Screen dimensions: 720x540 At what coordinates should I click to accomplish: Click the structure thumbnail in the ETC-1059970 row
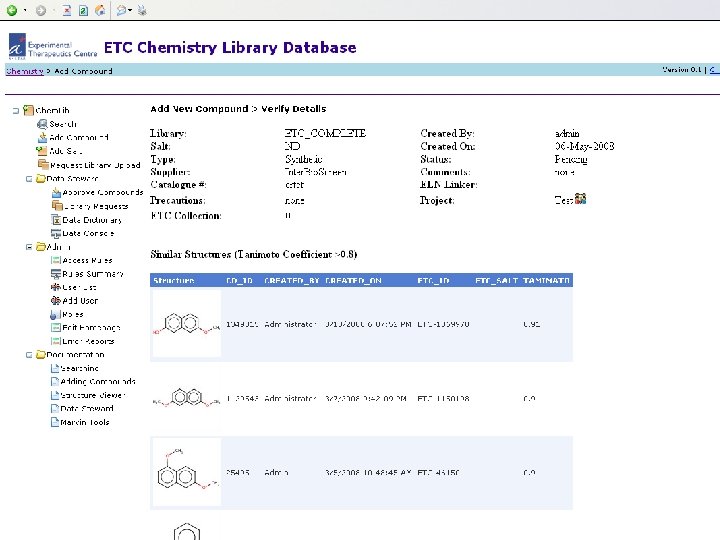click(x=186, y=323)
